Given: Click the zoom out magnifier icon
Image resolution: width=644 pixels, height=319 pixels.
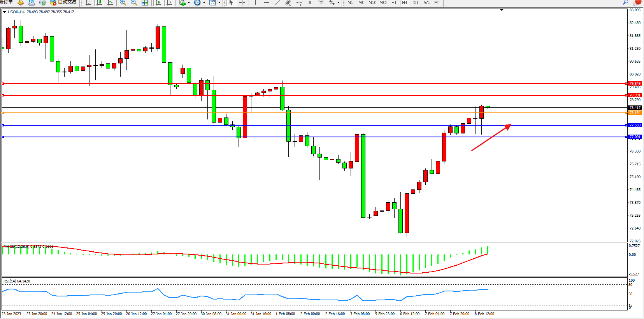Looking at the screenshot, I should click(134, 3).
